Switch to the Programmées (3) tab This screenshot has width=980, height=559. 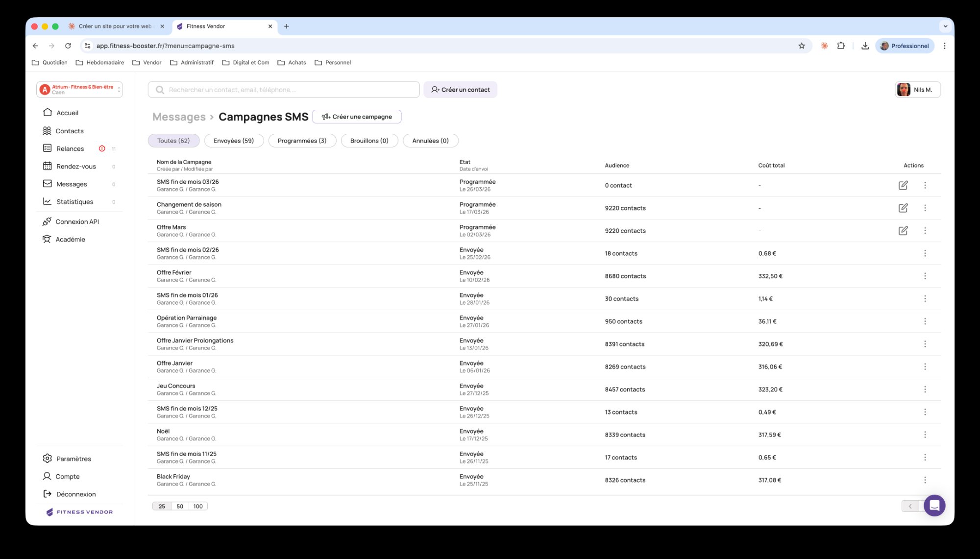(x=302, y=141)
